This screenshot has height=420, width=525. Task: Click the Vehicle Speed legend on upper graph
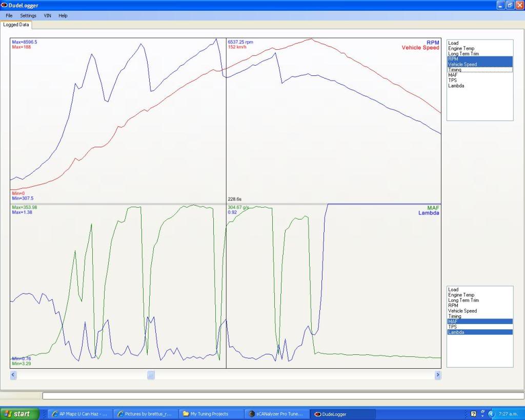tap(420, 48)
